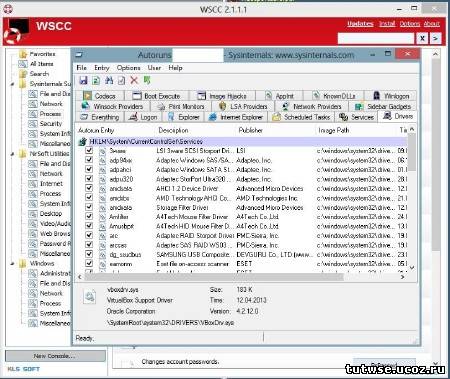
Task: Switch to the Services tab
Action: (x=356, y=117)
